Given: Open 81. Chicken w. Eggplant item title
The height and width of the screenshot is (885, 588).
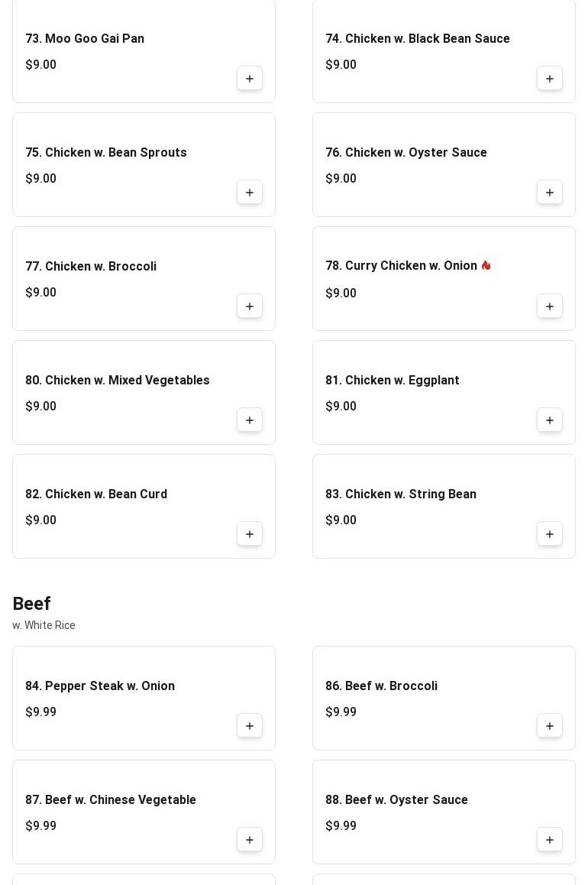Looking at the screenshot, I should pyautogui.click(x=393, y=381).
